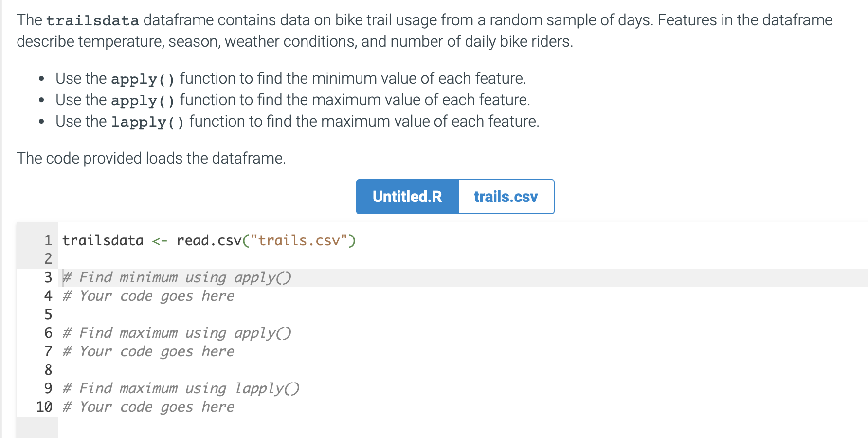Click line number 9 in the gutter
The height and width of the screenshot is (438, 868).
[x=47, y=388]
